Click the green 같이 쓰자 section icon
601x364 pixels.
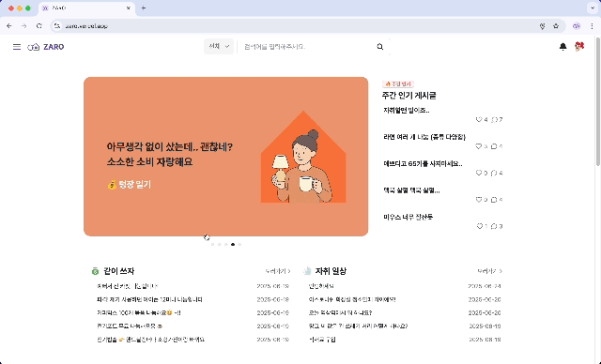coord(95,271)
